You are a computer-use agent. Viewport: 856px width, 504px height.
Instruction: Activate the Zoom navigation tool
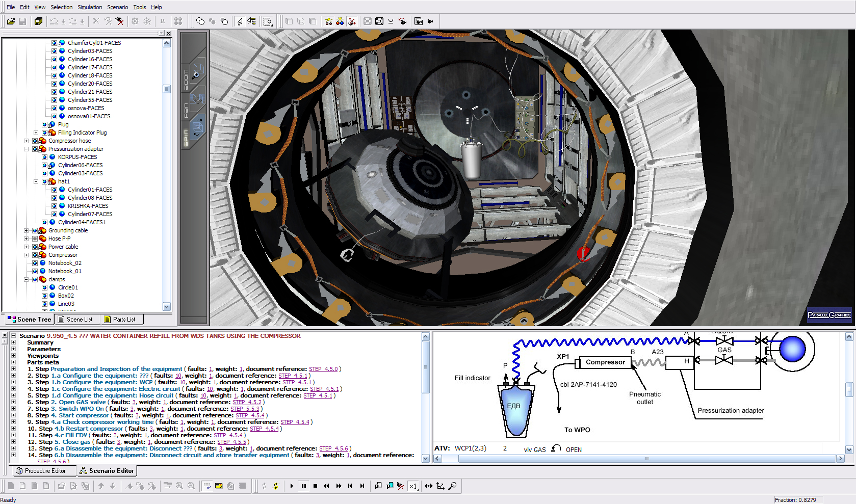point(197,71)
